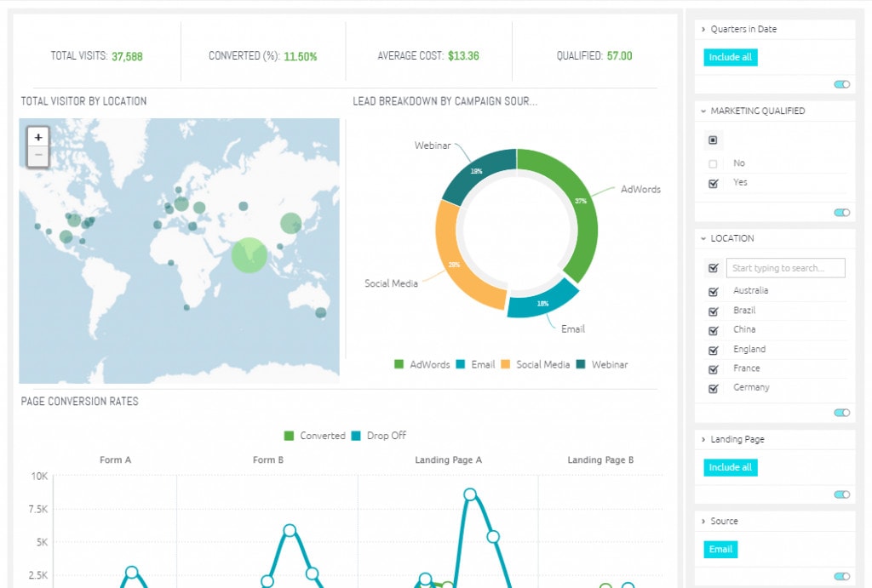Expand the Source filter
The height and width of the screenshot is (588, 872).
pyautogui.click(x=703, y=522)
